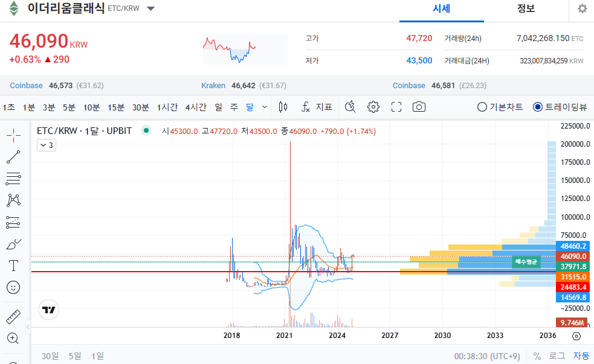Set interval to 10분
Image resolution: width=594 pixels, height=364 pixels.
click(x=91, y=107)
